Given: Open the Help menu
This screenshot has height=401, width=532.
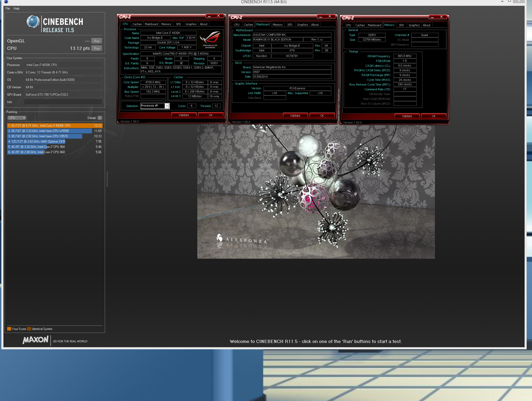Looking at the screenshot, I should (x=16, y=8).
